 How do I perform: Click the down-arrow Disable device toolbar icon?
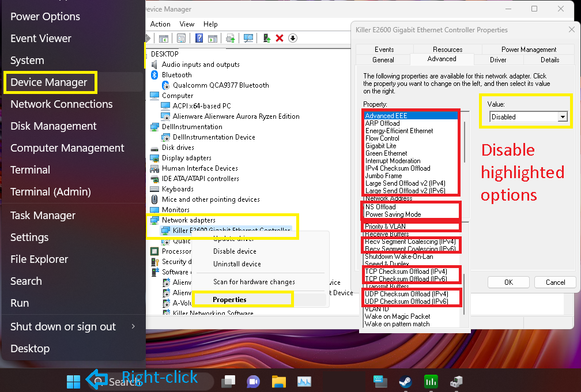[x=293, y=38]
